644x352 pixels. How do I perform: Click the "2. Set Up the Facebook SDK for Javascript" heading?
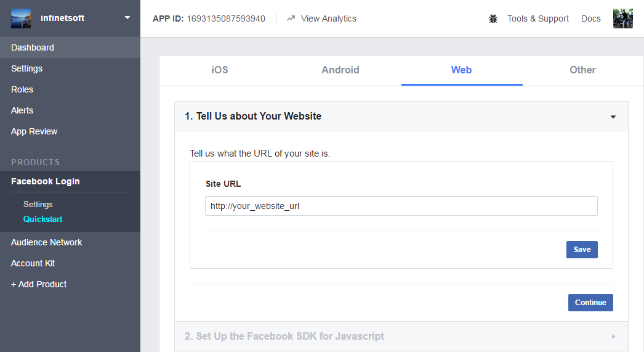(x=284, y=337)
